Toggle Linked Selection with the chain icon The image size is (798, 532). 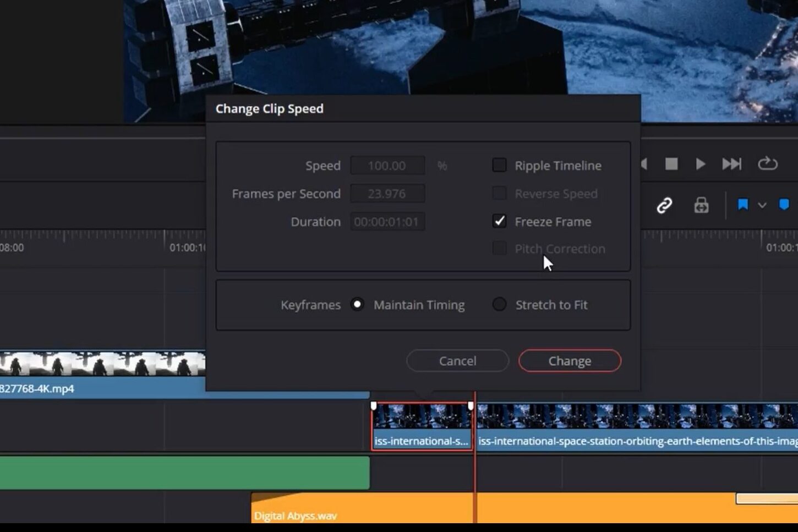click(665, 205)
